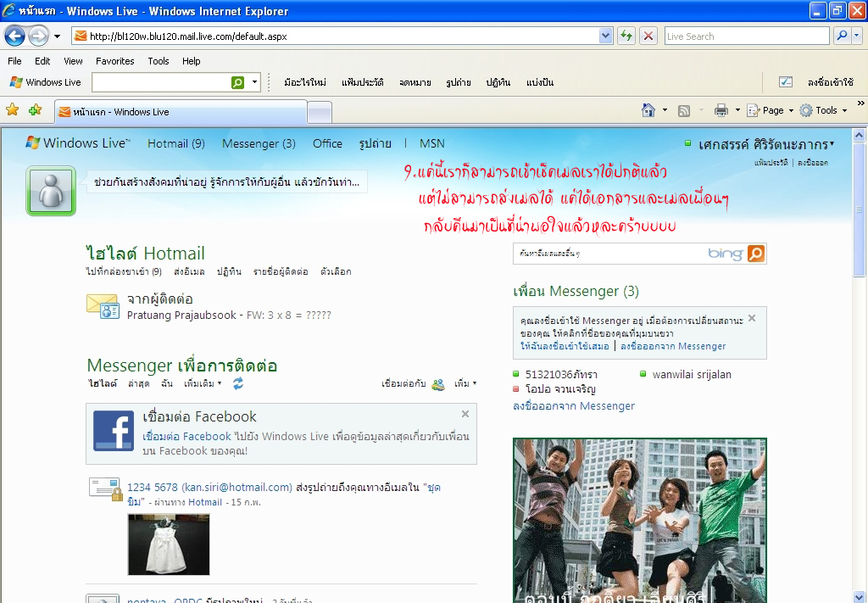Viewport: 868px width, 603px height.
Task: Click the Favorites Center star icon
Action: click(x=12, y=109)
